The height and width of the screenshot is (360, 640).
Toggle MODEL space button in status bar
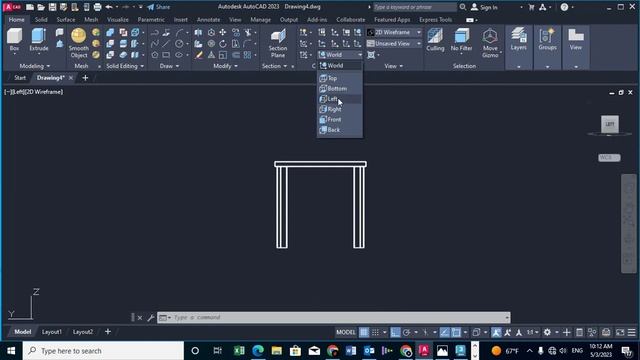coord(346,332)
